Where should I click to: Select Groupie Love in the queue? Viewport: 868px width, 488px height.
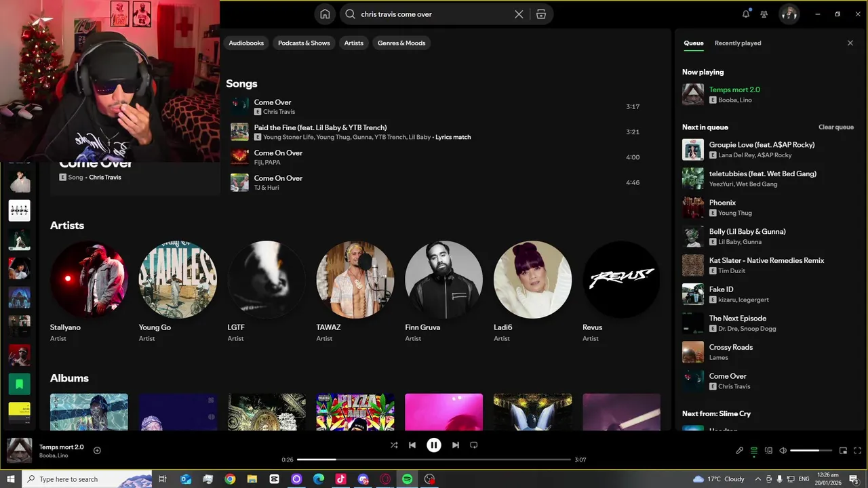click(x=769, y=149)
